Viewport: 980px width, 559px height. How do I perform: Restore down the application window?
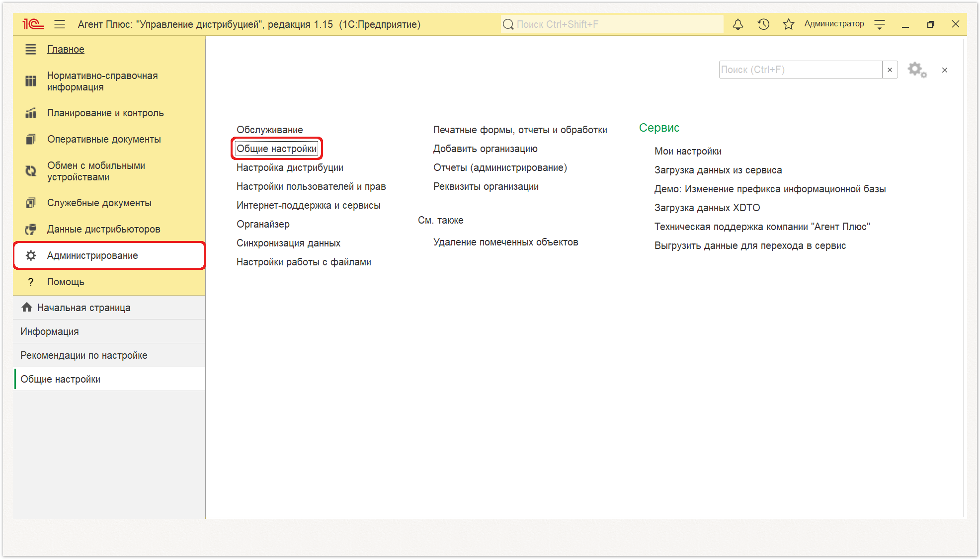point(930,24)
